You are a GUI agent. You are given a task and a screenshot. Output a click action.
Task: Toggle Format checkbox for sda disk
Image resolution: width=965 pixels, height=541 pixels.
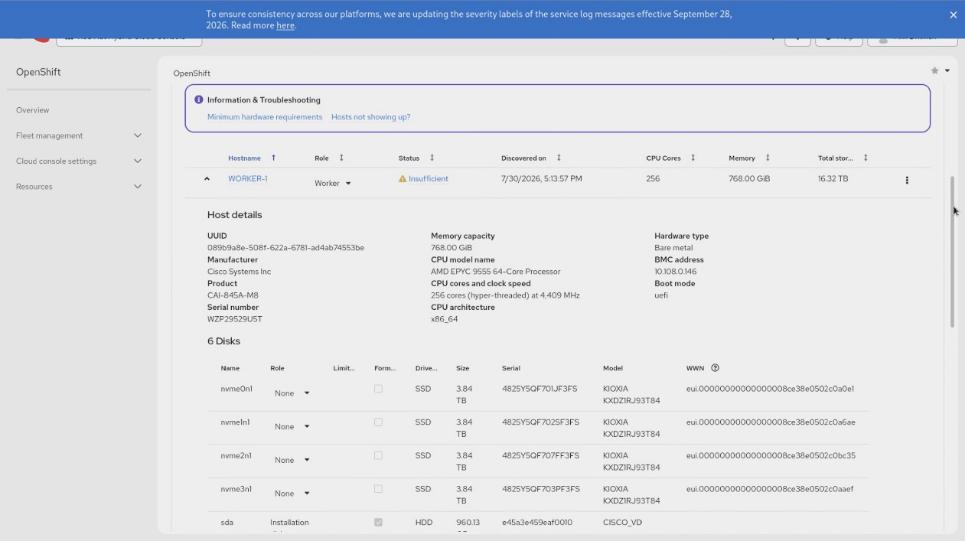pos(378,523)
